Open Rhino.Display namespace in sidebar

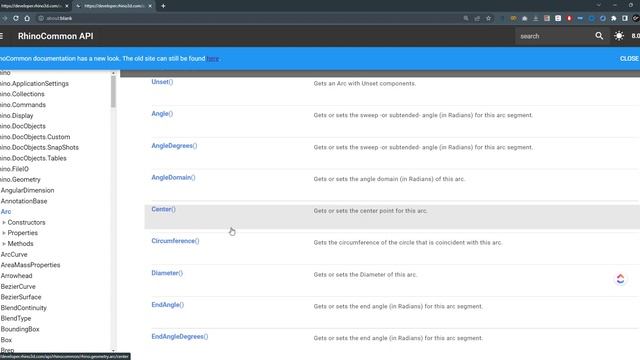coord(16,116)
